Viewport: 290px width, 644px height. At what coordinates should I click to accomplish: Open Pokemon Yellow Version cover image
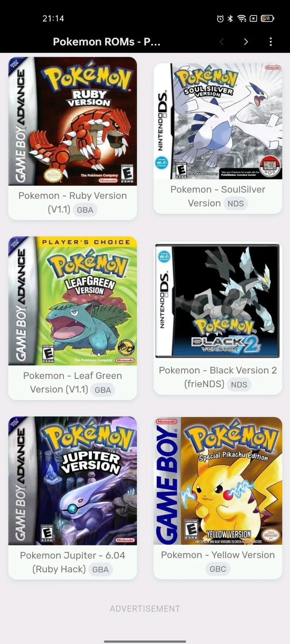point(218,481)
